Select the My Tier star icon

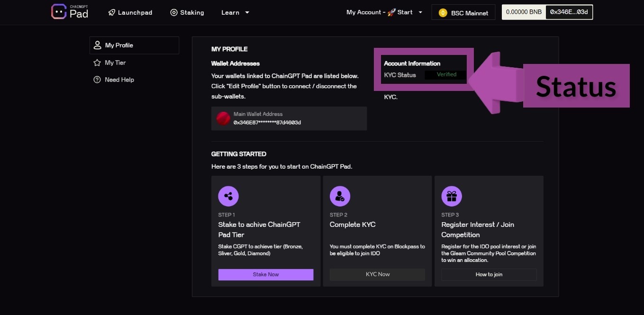pos(98,62)
